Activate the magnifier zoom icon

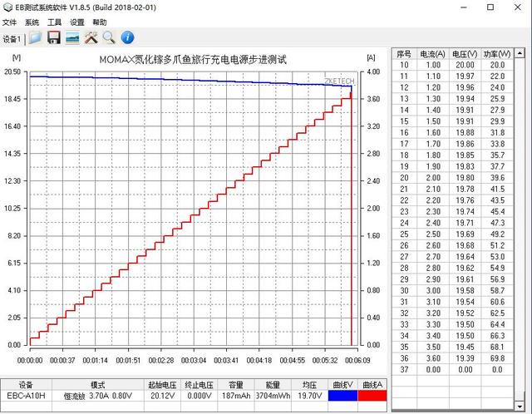point(109,37)
